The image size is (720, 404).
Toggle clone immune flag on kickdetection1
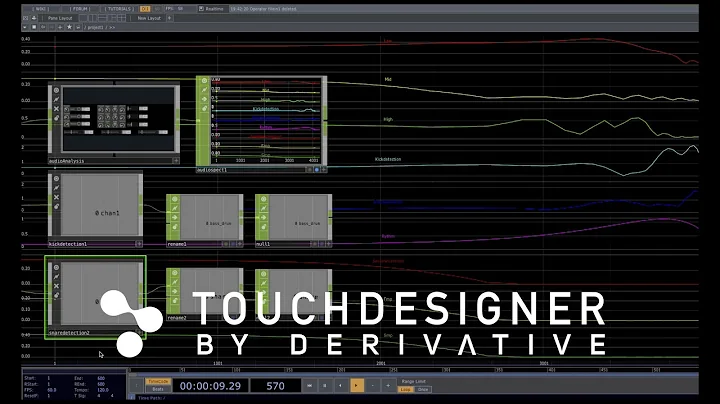pyautogui.click(x=56, y=188)
